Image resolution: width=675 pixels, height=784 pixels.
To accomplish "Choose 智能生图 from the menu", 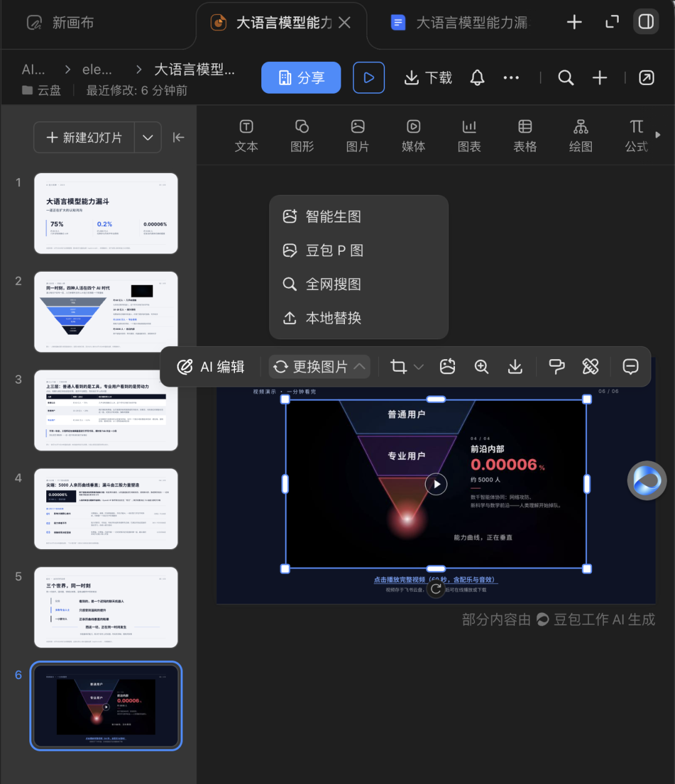I will 359,217.
